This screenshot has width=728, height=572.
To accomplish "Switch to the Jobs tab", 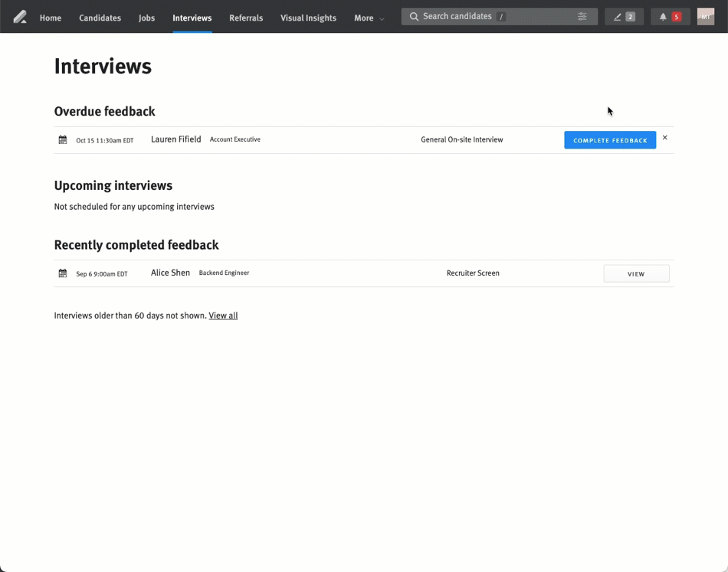I will coord(146,18).
